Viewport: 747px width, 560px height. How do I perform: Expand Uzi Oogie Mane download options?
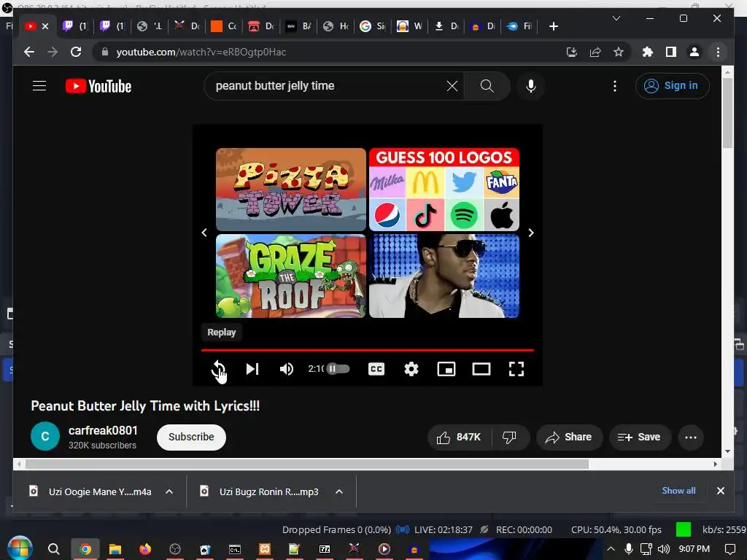(169, 491)
